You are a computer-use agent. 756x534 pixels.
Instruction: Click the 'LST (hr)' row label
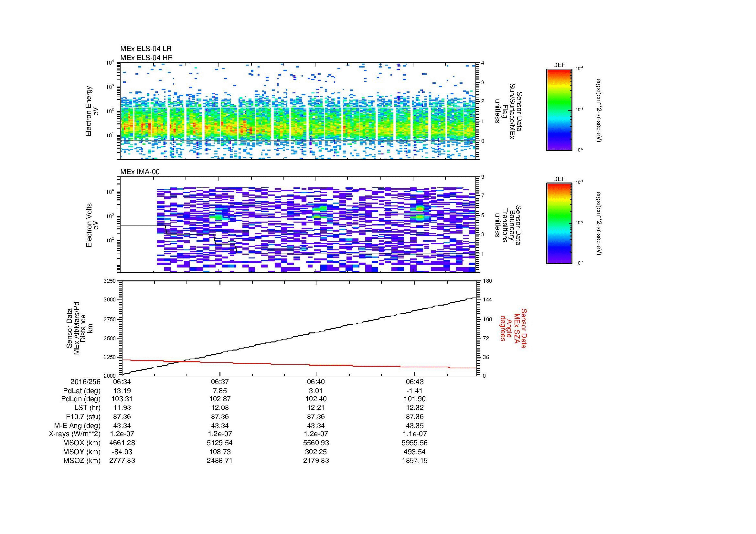(x=87, y=408)
